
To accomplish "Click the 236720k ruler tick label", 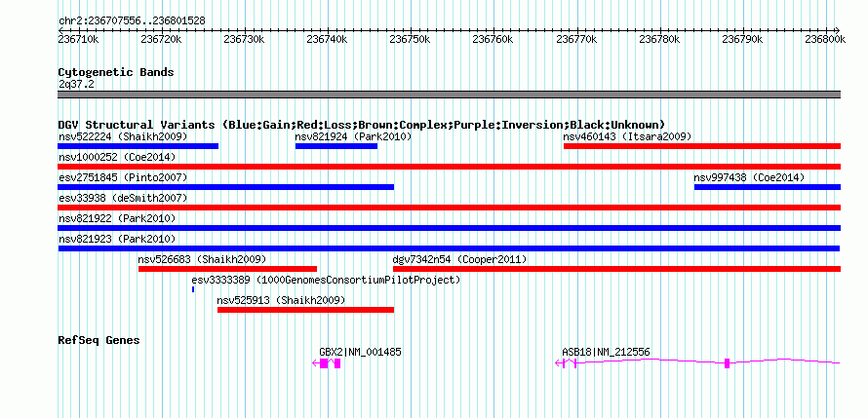I will point(162,39).
